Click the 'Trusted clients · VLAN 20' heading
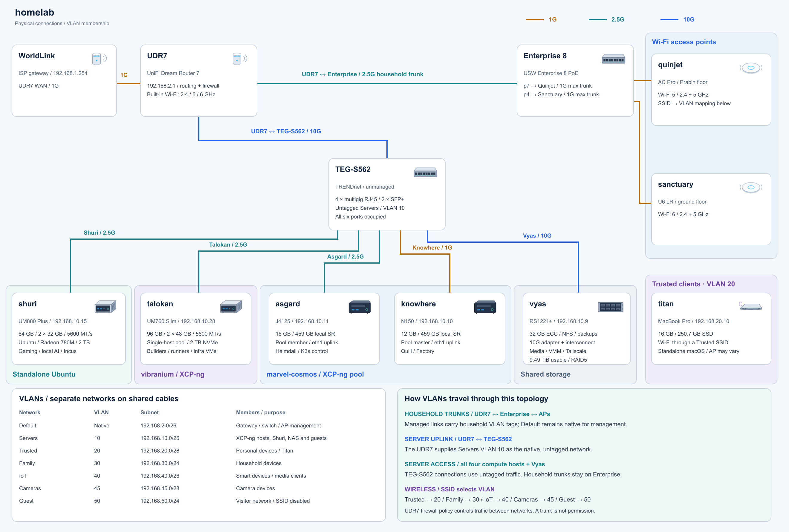This screenshot has height=532, width=789. pos(693,284)
